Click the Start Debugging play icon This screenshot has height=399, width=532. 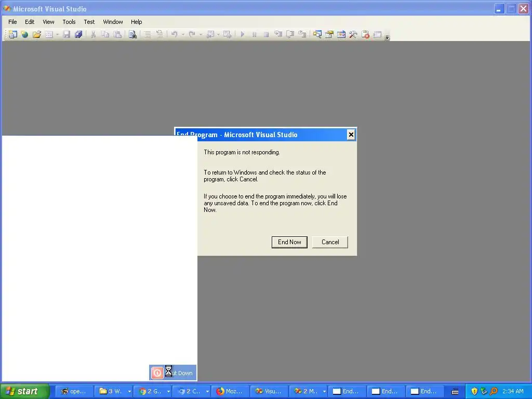(x=242, y=34)
